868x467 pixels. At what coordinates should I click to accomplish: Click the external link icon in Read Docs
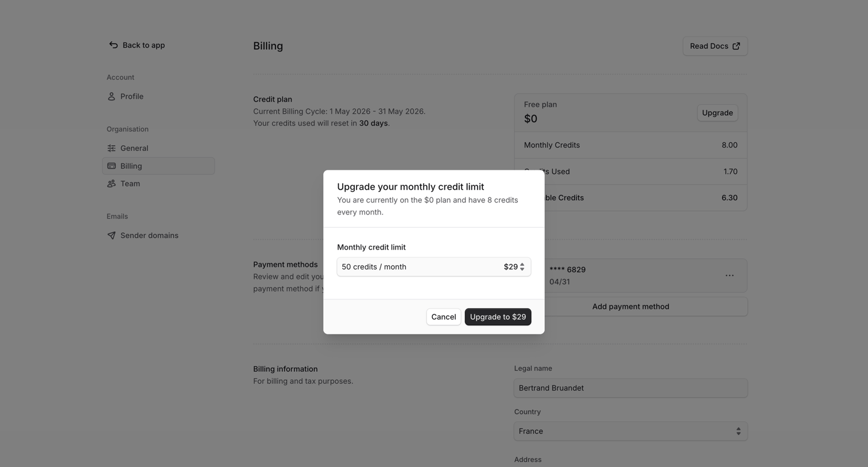point(736,46)
